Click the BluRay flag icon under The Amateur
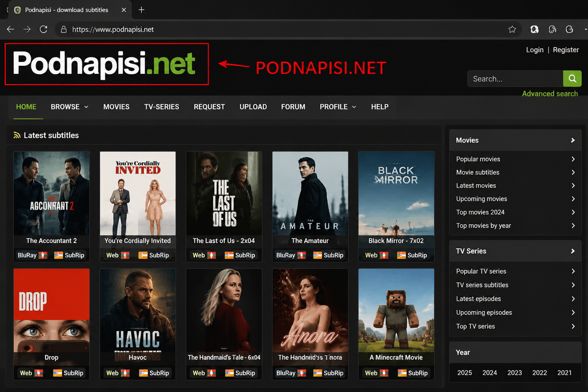Viewport: 588px width, 392px height. (x=302, y=255)
